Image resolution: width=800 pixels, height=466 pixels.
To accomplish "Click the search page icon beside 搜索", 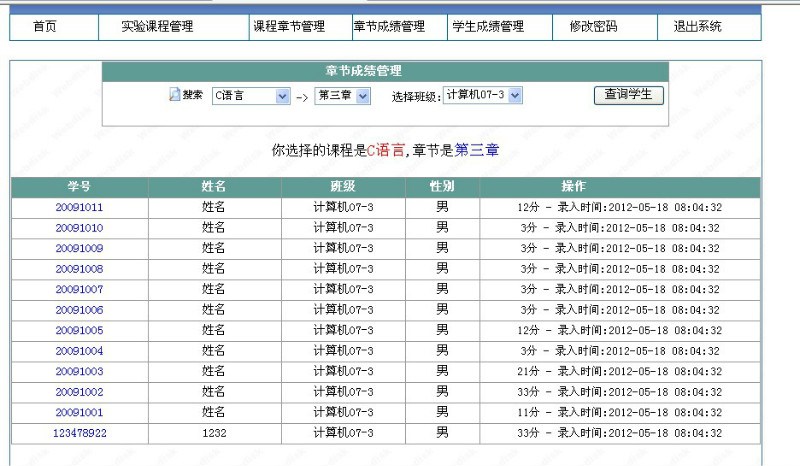I will pos(174,94).
